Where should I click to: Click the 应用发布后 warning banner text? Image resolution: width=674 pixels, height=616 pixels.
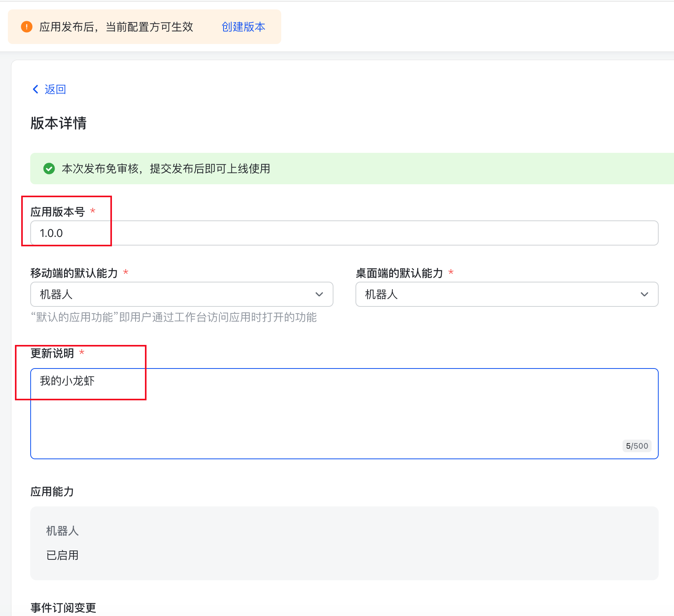coord(116,27)
